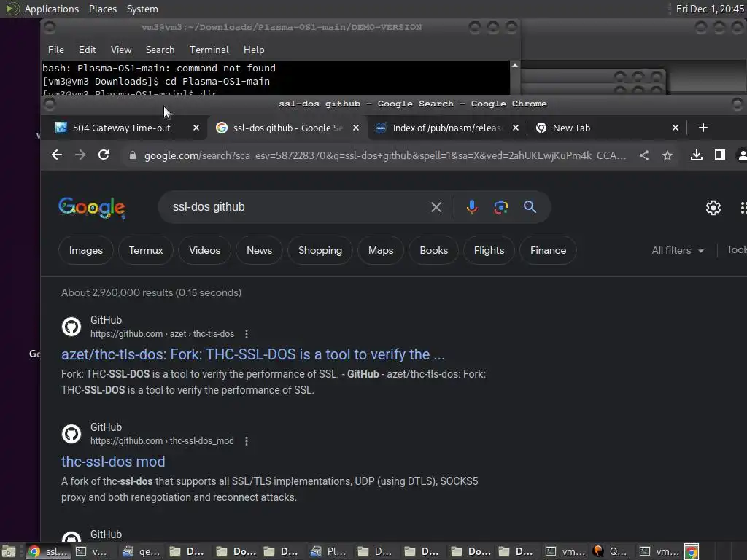Open a new Chrome tab

pos(703,128)
